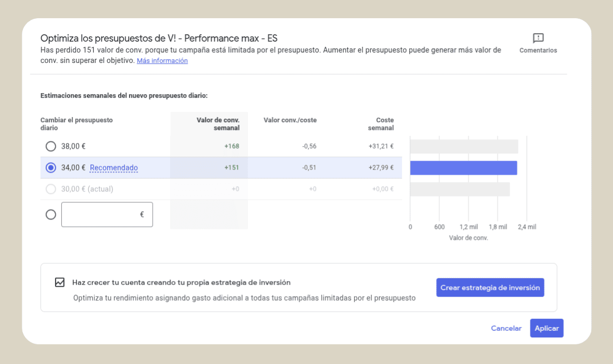The width and height of the screenshot is (613, 364).
Task: Click the +151 conversion value estimate
Action: [x=232, y=167]
